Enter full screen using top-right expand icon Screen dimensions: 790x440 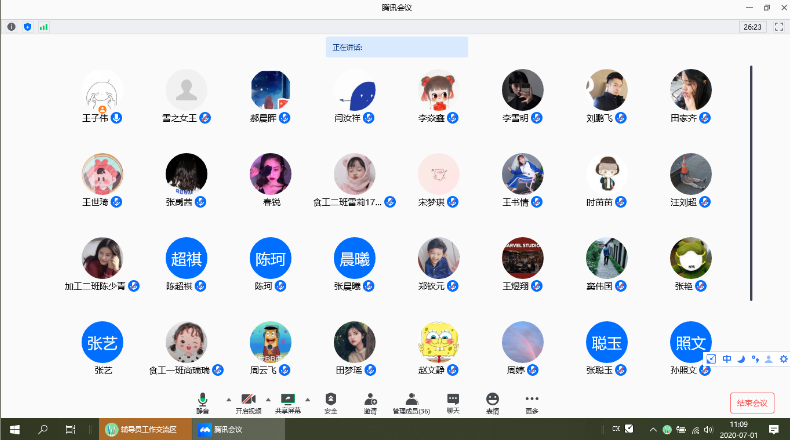tap(778, 27)
